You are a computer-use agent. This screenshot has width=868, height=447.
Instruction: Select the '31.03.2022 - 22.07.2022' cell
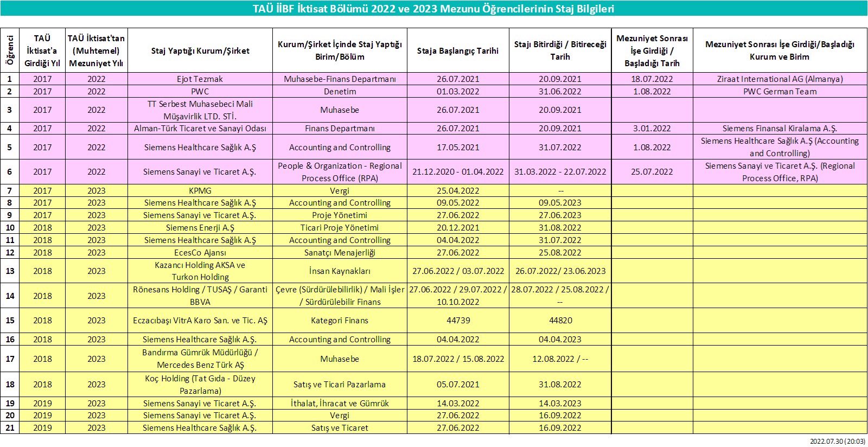[x=560, y=171]
